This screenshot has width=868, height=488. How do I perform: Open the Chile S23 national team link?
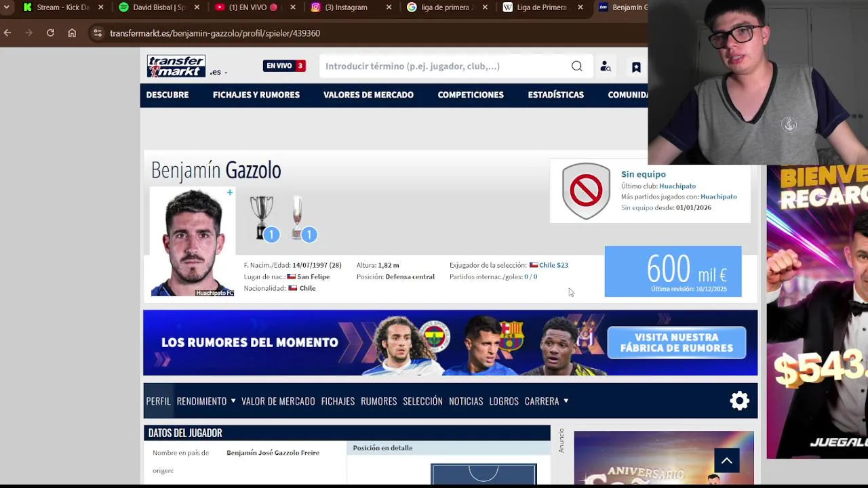pos(553,265)
